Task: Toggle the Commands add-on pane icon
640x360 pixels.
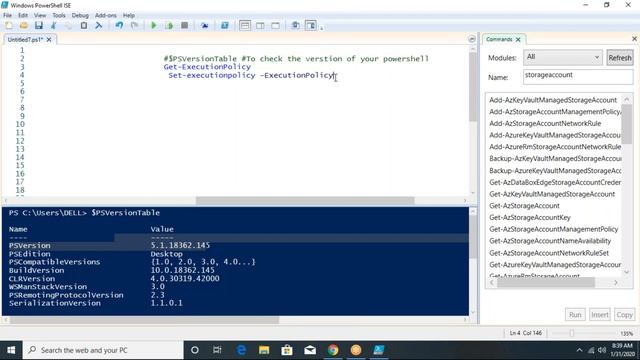Action: (x=311, y=26)
